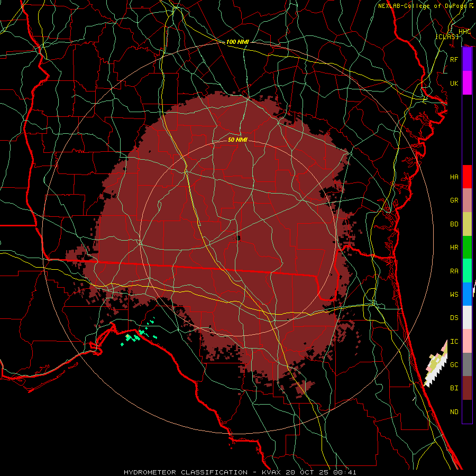Click the "BI" legend label
The height and width of the screenshot is (476, 476).
click(x=454, y=388)
